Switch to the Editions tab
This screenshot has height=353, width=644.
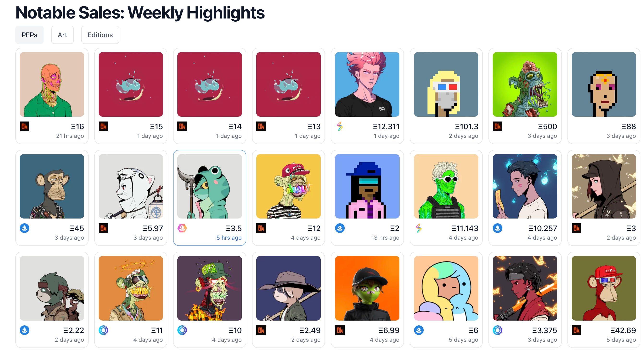100,35
